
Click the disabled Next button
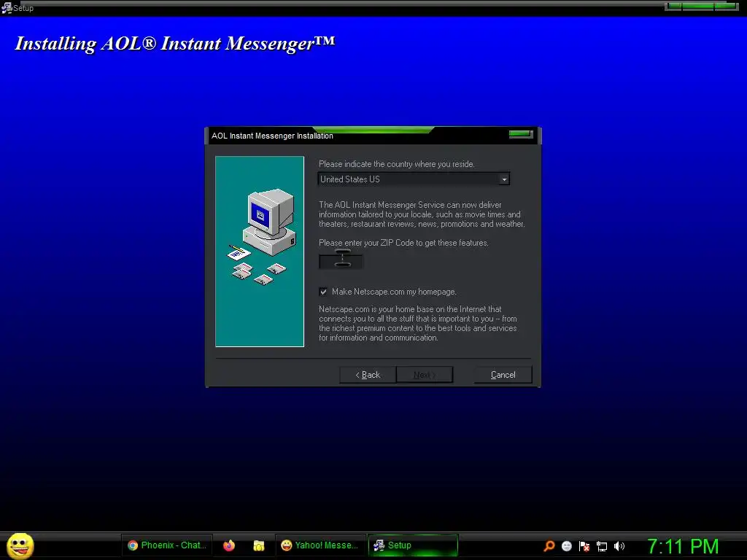[x=424, y=375]
